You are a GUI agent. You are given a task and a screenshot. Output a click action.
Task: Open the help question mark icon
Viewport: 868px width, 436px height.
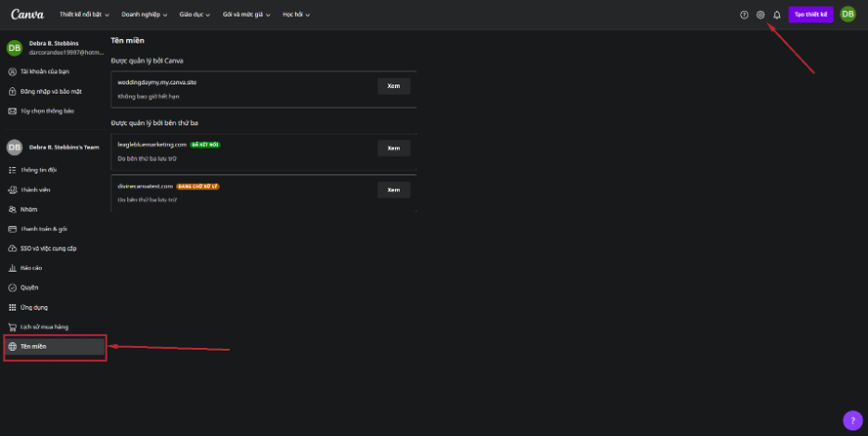point(744,15)
